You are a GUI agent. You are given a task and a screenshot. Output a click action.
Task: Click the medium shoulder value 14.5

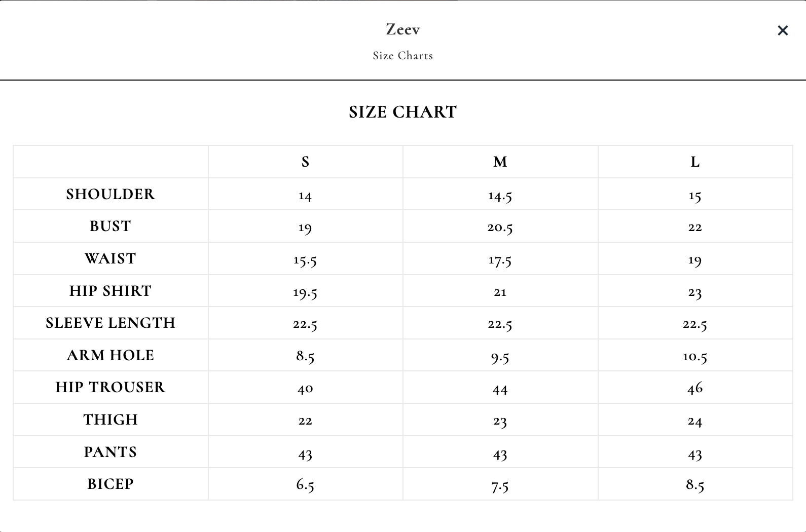pyautogui.click(x=500, y=196)
